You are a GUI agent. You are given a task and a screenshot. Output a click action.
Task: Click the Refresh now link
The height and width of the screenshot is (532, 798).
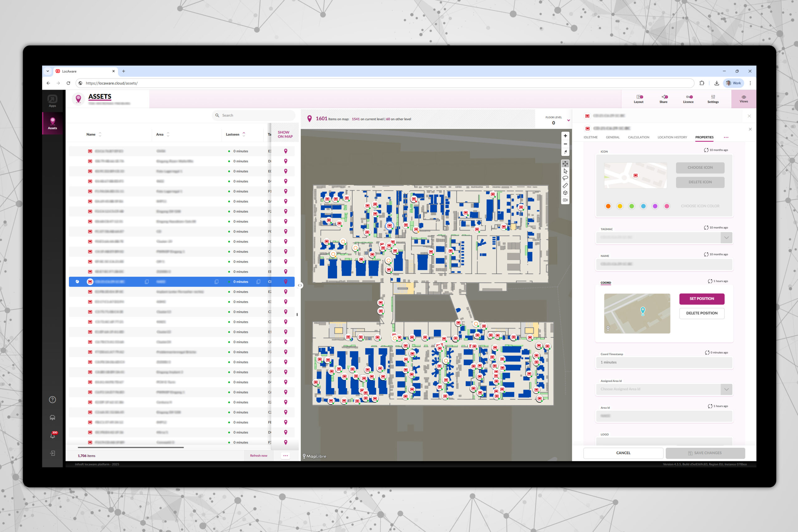click(x=258, y=456)
